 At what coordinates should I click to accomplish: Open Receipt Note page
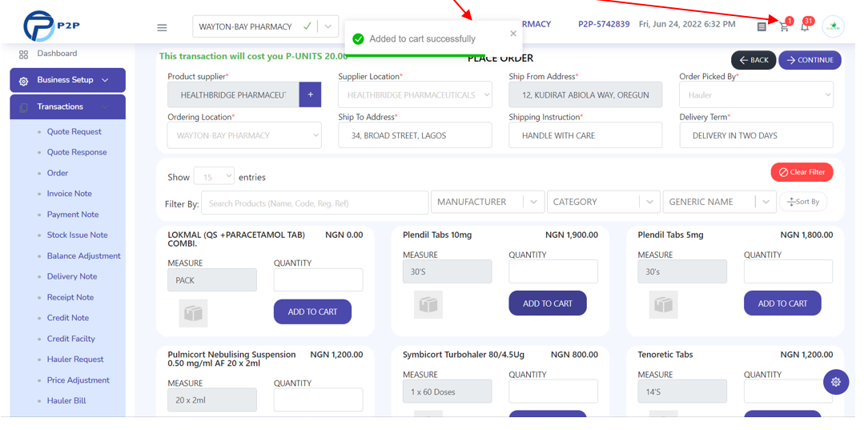coord(70,298)
